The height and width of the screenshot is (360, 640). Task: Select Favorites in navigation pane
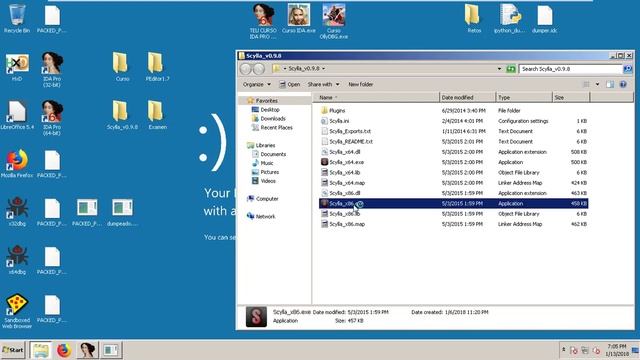[267, 100]
